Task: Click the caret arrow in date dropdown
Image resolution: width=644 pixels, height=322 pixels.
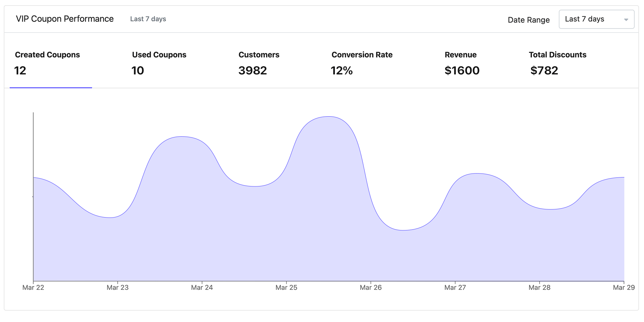Action: coord(626,20)
